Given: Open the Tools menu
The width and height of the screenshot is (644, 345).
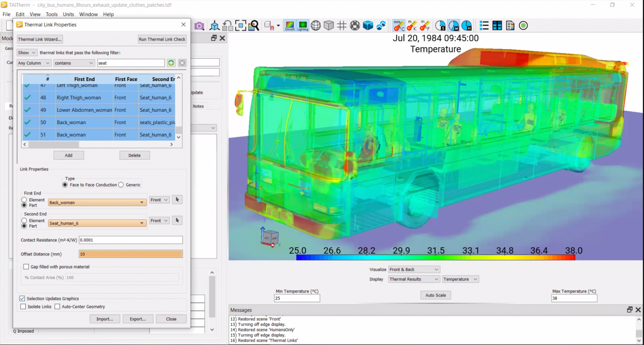Looking at the screenshot, I should (52, 14).
